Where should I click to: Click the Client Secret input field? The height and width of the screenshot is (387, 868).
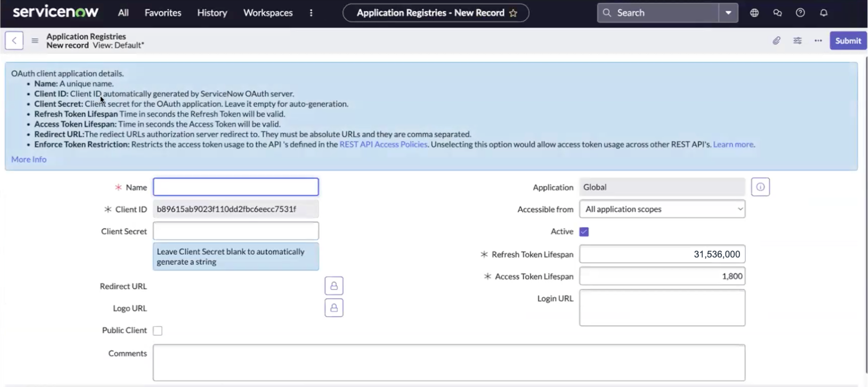pos(236,231)
